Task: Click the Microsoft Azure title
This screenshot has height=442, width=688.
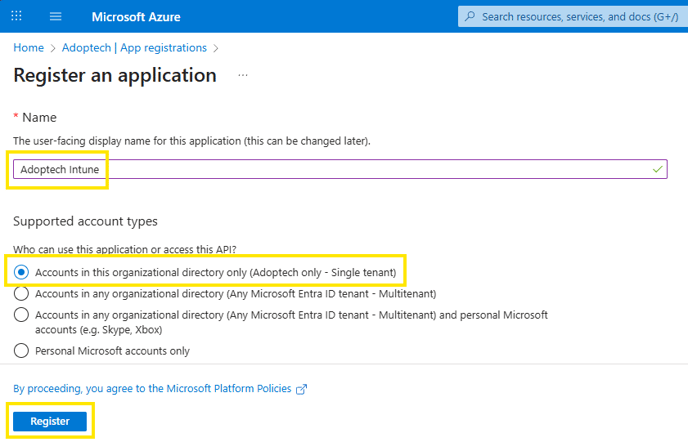Action: [x=136, y=17]
